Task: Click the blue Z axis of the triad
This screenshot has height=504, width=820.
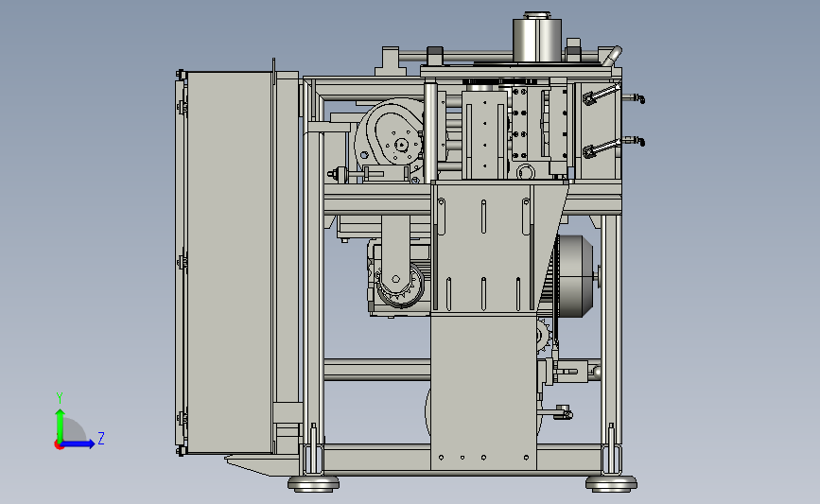Action: coord(79,444)
